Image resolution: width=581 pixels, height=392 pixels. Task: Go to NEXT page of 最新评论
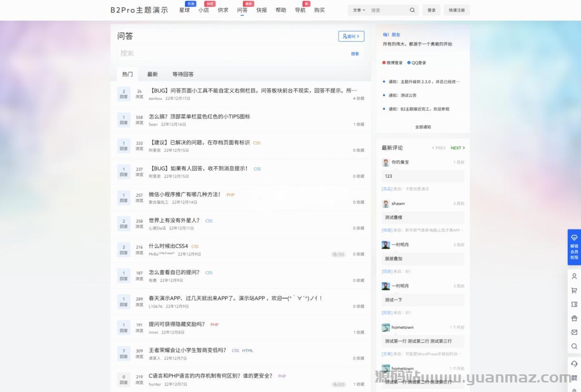pos(458,148)
